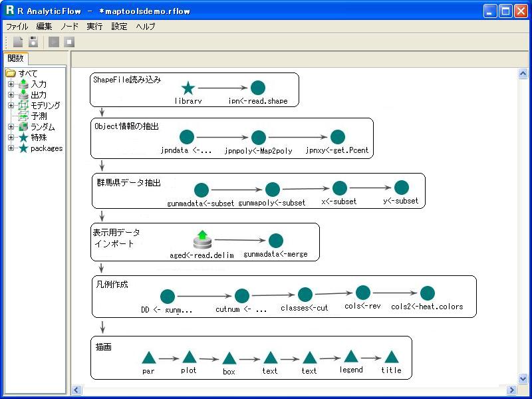Switch to the 関数 tab
Image resolution: width=532 pixels, height=399 pixels.
coord(15,59)
